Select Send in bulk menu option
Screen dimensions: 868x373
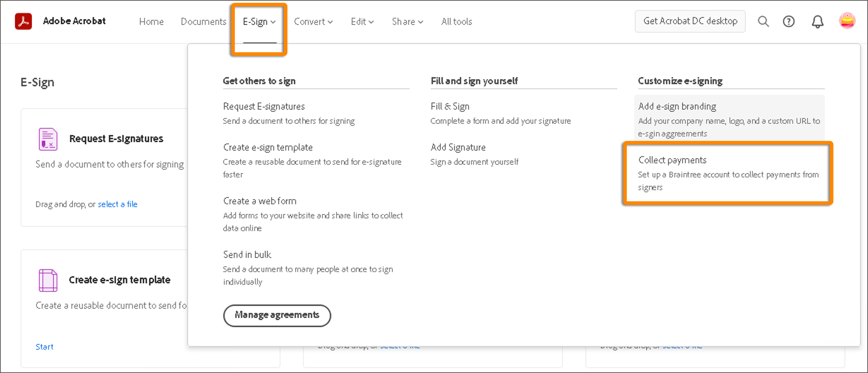click(247, 255)
